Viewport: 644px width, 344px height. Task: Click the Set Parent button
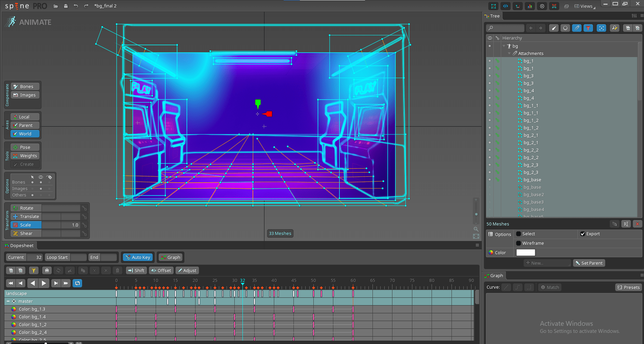589,263
